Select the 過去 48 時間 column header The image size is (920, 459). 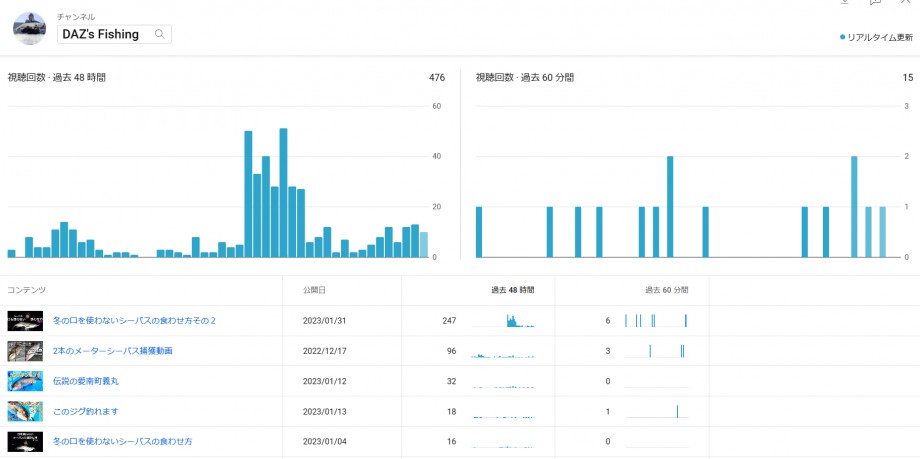[x=511, y=290]
